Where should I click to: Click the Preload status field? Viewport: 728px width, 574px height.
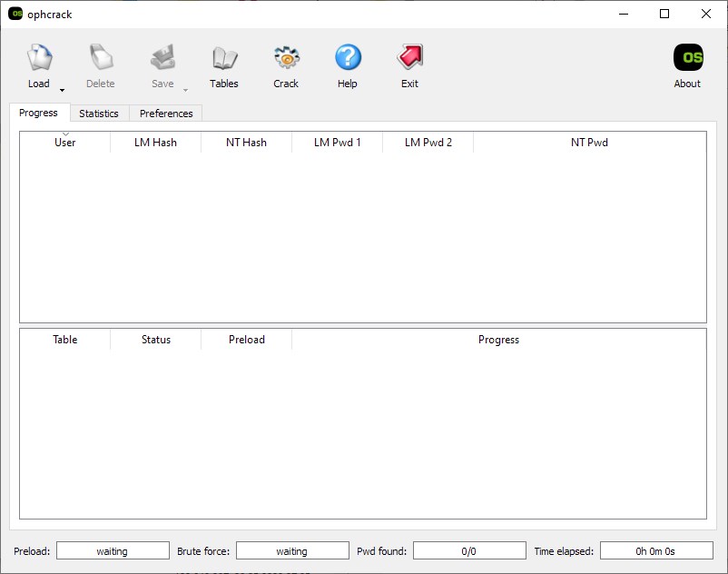click(113, 550)
